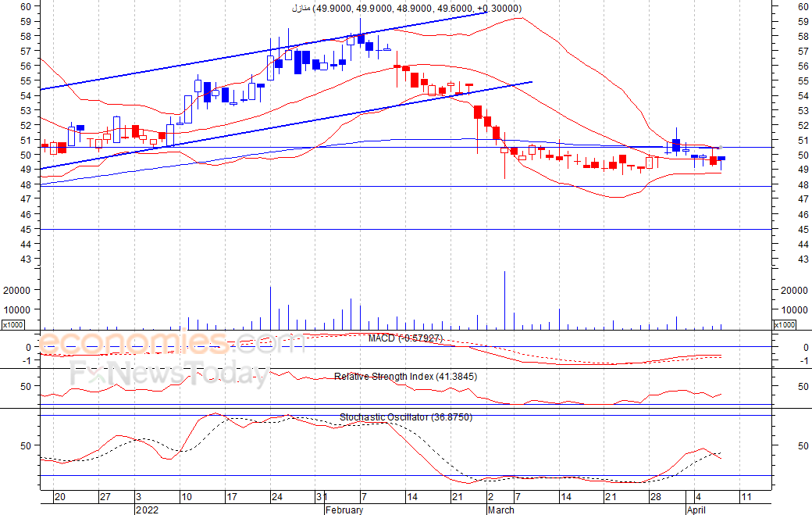Click the 43 price label on right axis

point(803,259)
